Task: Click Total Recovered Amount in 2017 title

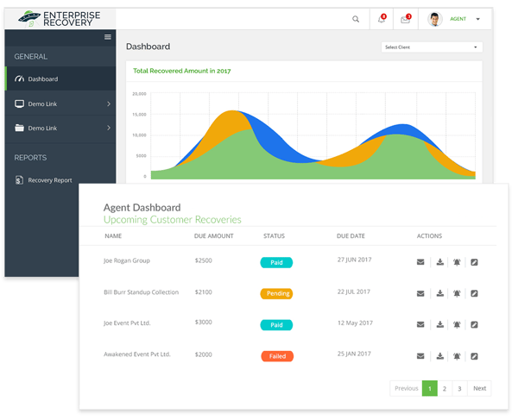Action: point(181,71)
